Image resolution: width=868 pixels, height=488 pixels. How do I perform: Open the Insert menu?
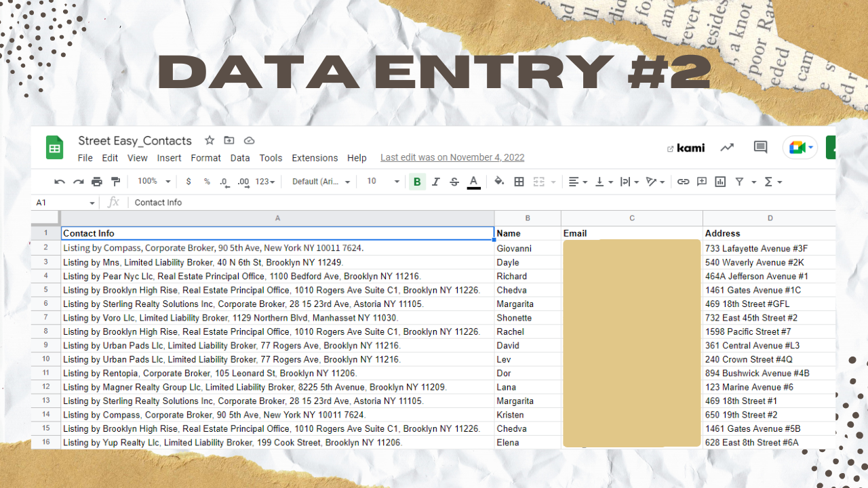click(169, 158)
